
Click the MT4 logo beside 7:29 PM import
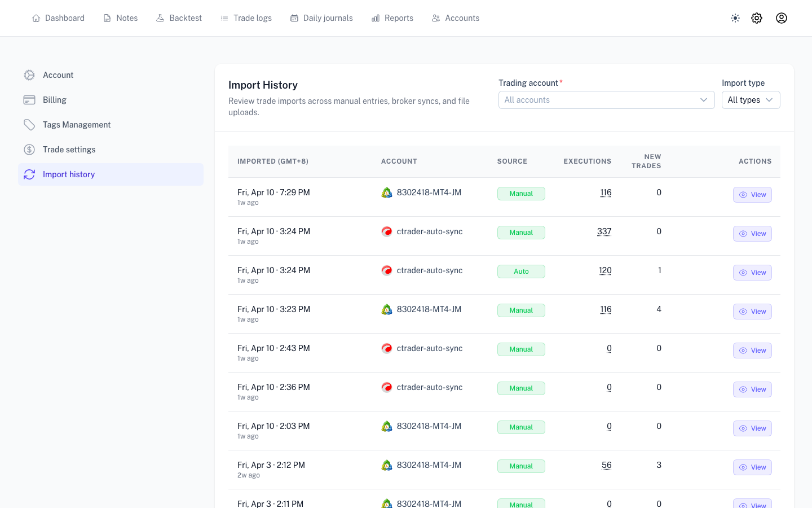pos(387,193)
